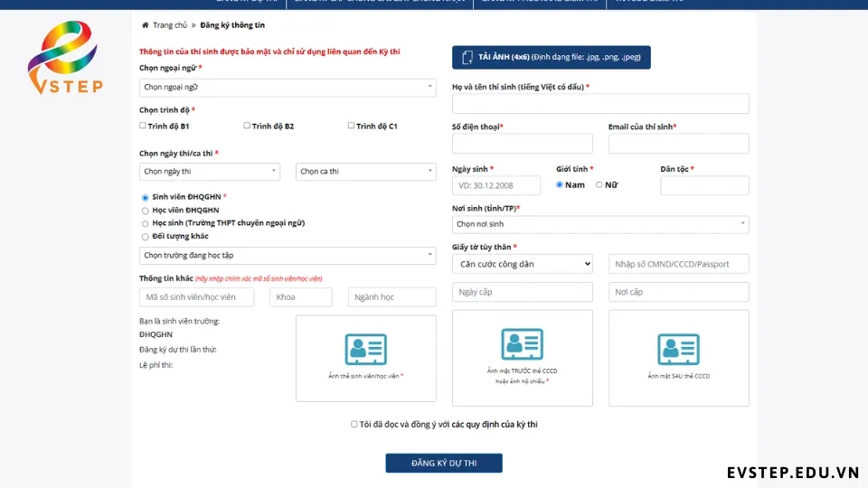Click the Ảnh mặt SAU thẻ CCCD caption
This screenshot has width=868, height=488.
click(x=678, y=376)
